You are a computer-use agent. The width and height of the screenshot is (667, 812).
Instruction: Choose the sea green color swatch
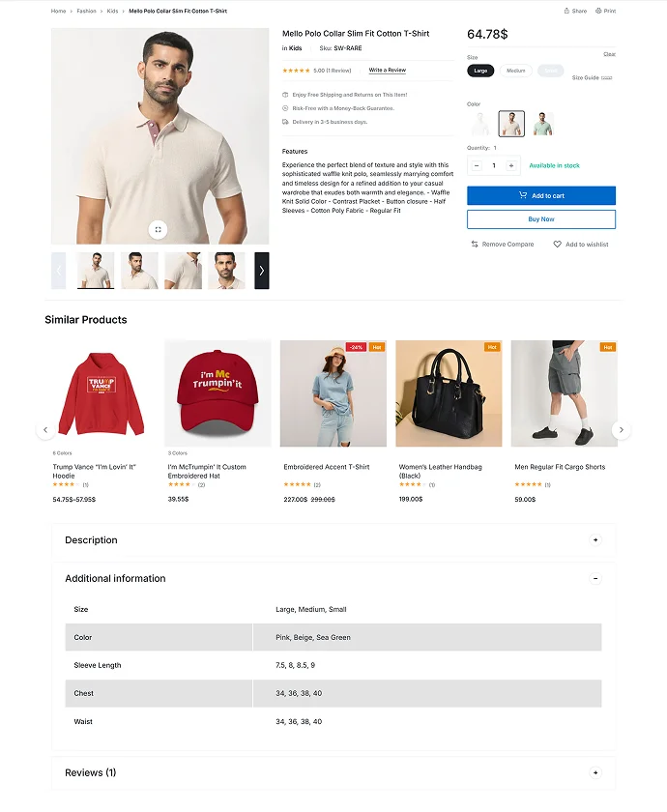tap(542, 124)
